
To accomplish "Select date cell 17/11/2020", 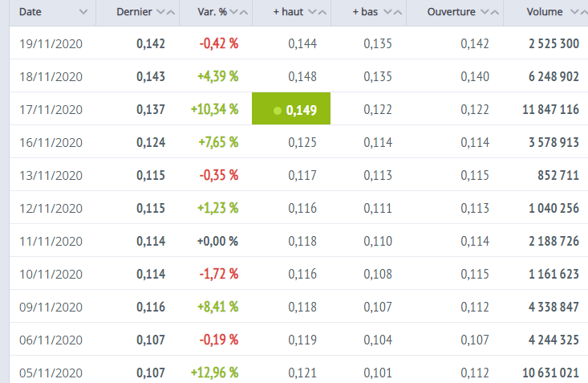I will tap(51, 110).
